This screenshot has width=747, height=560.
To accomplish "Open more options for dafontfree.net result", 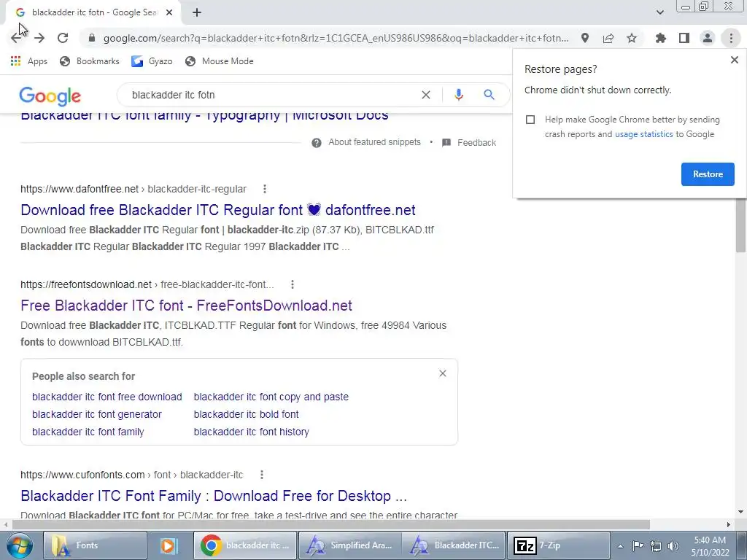I will pyautogui.click(x=264, y=189).
